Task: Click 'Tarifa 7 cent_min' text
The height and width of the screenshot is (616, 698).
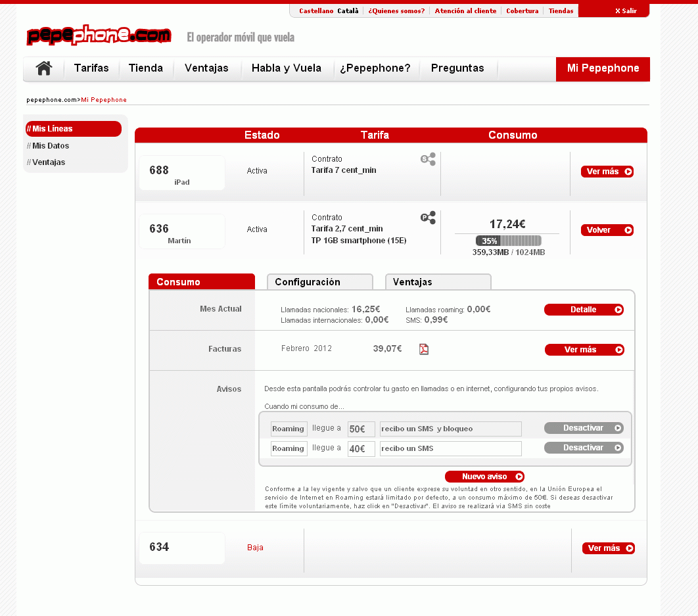Action: tap(344, 170)
